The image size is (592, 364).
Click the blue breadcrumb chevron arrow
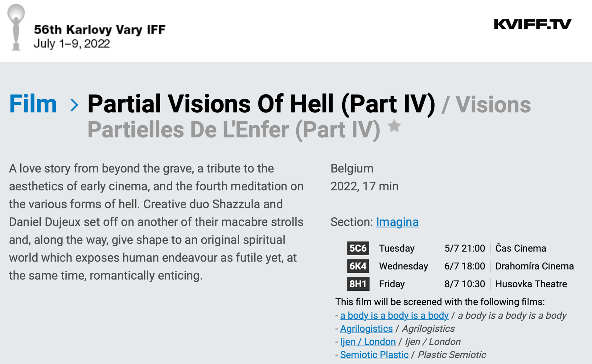(x=74, y=105)
